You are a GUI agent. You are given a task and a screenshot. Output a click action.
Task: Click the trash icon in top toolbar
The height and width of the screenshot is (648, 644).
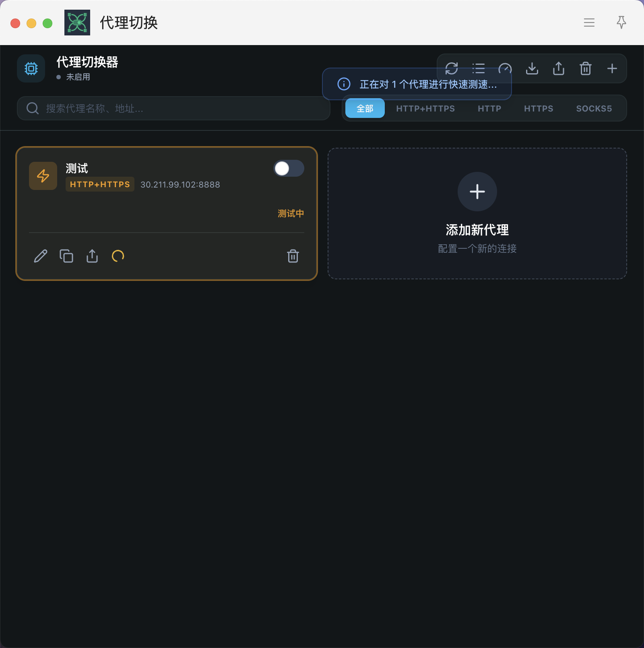(586, 68)
